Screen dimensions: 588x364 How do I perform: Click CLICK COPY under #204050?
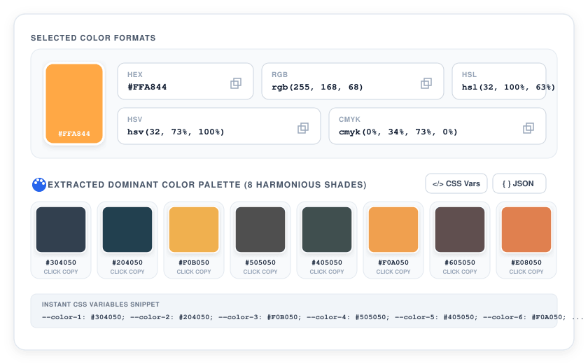(x=127, y=272)
